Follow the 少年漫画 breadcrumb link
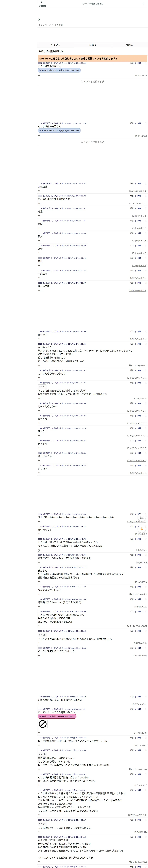Screen dimensions: 148x868 (59, 25)
